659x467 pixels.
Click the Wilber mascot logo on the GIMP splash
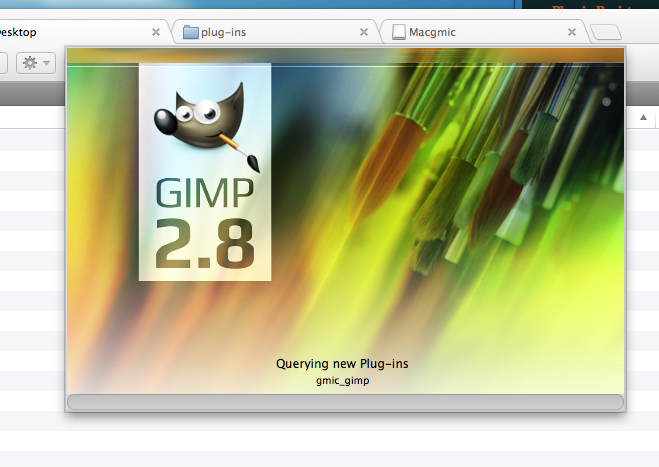pyautogui.click(x=207, y=127)
